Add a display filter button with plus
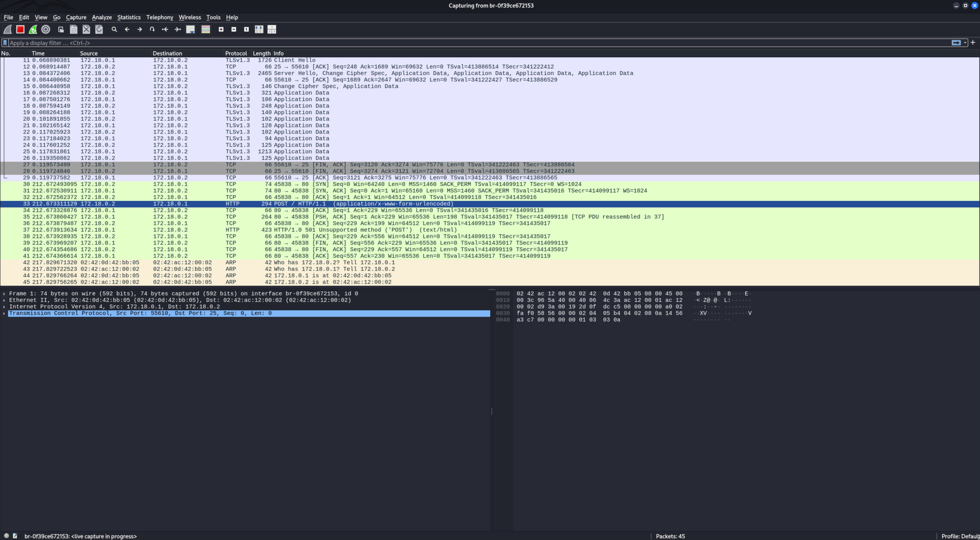 973,42
